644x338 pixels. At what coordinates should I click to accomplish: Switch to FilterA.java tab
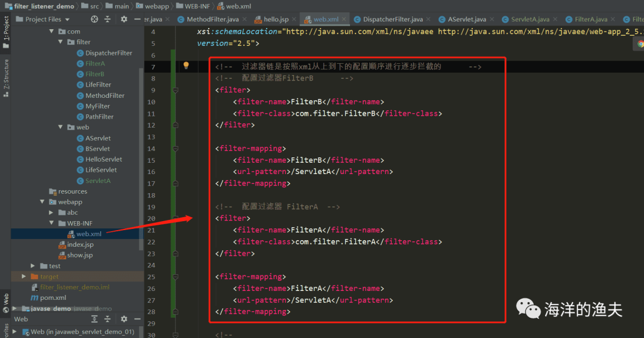tap(587, 19)
